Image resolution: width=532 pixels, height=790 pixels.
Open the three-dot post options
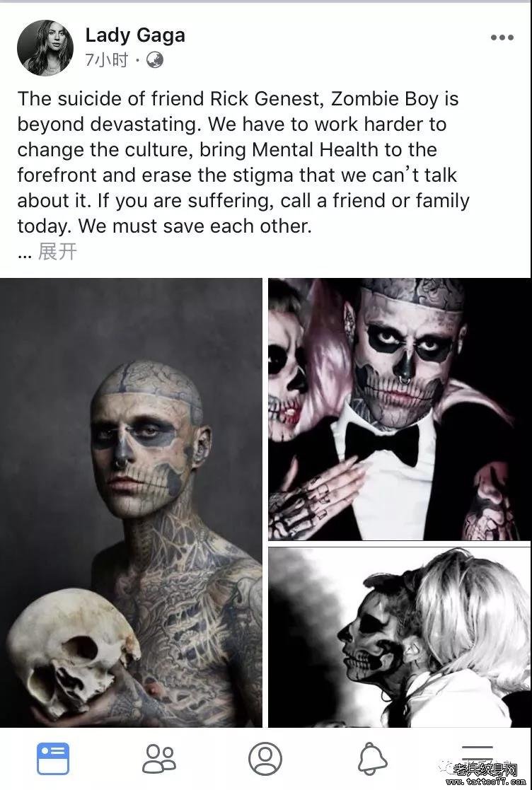pyautogui.click(x=502, y=37)
